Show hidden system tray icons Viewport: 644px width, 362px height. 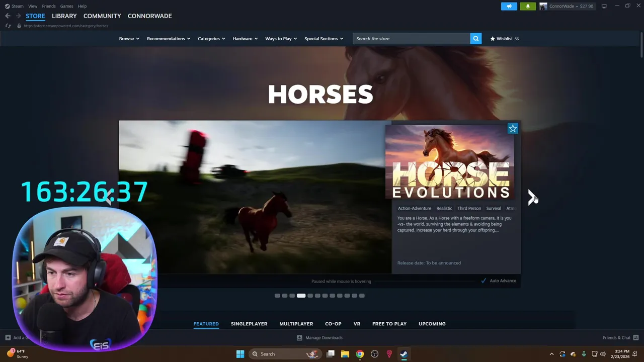[551, 354]
